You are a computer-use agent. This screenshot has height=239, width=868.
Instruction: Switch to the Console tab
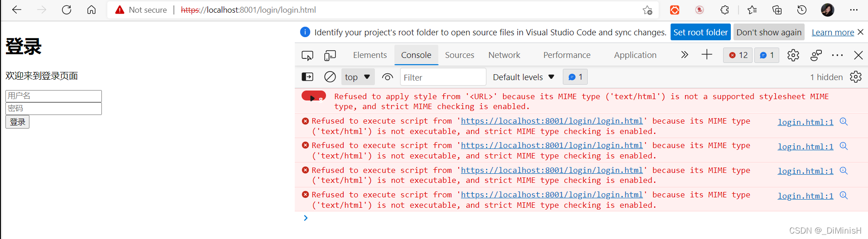pyautogui.click(x=416, y=55)
